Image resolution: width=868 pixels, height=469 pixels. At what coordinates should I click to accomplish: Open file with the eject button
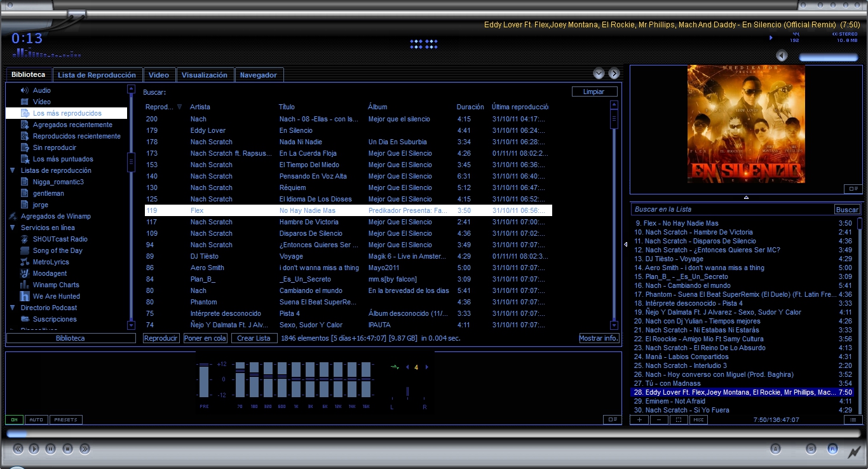[x=775, y=449]
